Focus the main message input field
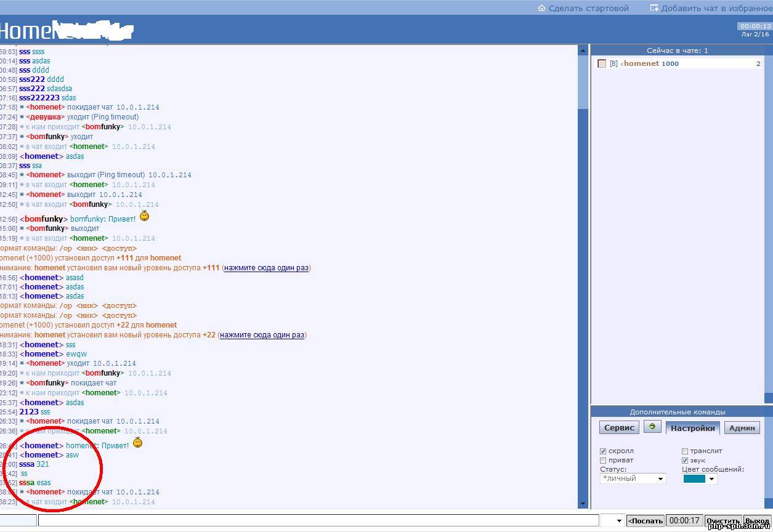 [318, 521]
